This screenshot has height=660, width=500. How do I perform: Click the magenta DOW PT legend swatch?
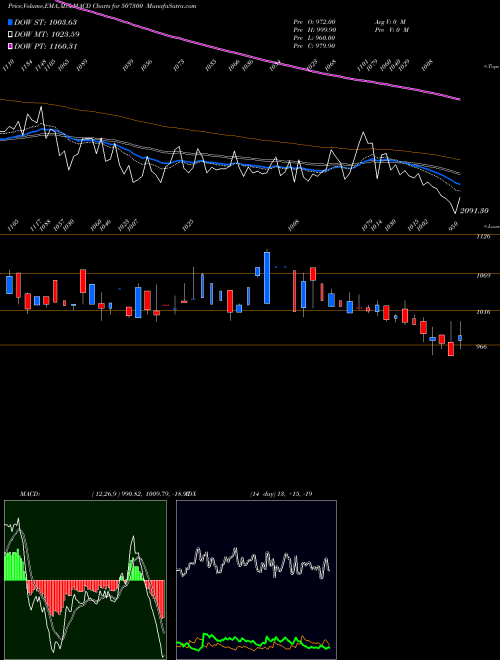pos(11,46)
